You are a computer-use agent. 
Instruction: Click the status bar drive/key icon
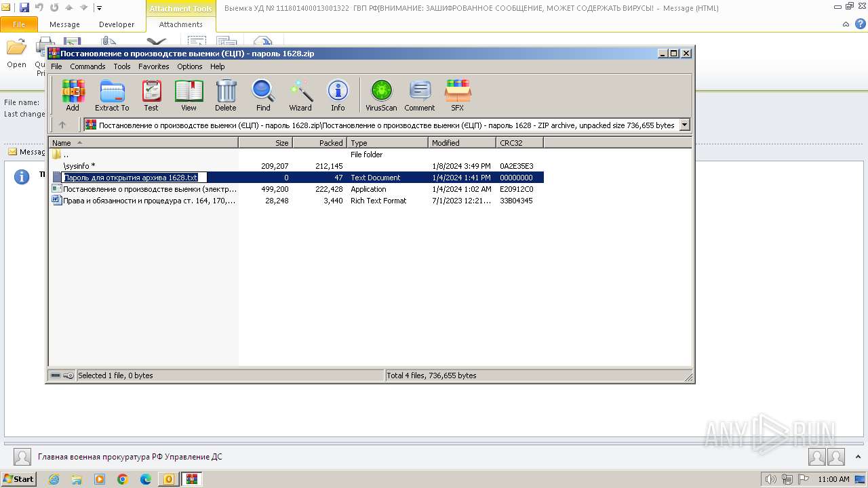click(x=62, y=375)
